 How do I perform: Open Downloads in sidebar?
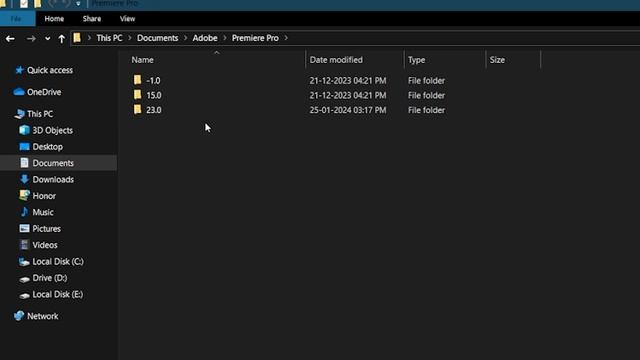pos(53,180)
